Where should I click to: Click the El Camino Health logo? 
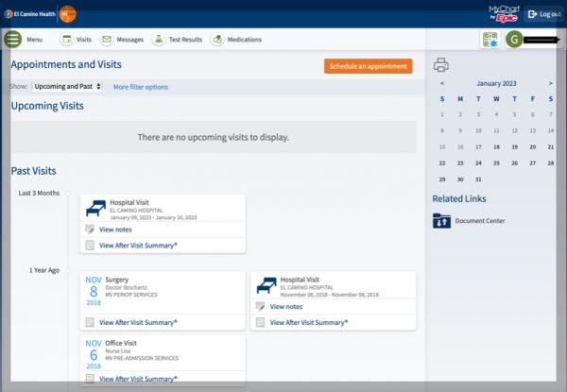[29, 14]
